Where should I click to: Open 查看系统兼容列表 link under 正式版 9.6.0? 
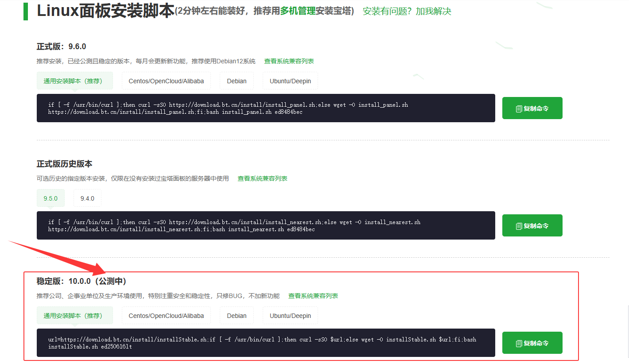tap(289, 61)
